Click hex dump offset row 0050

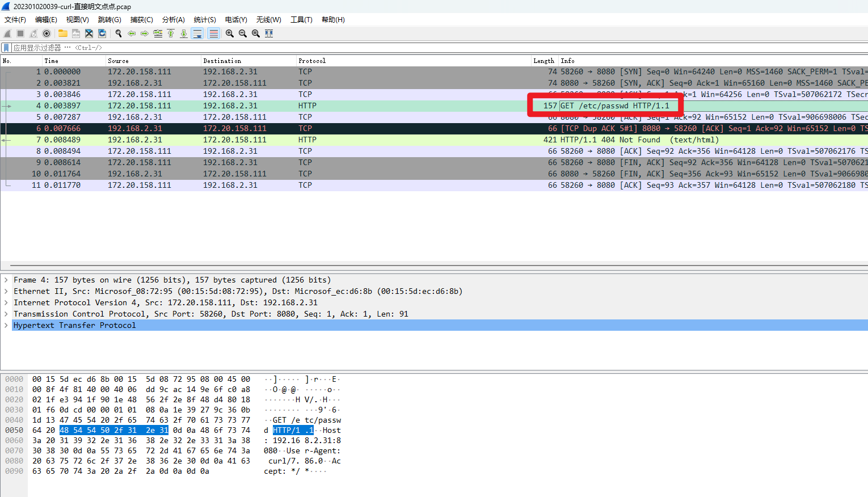point(14,430)
